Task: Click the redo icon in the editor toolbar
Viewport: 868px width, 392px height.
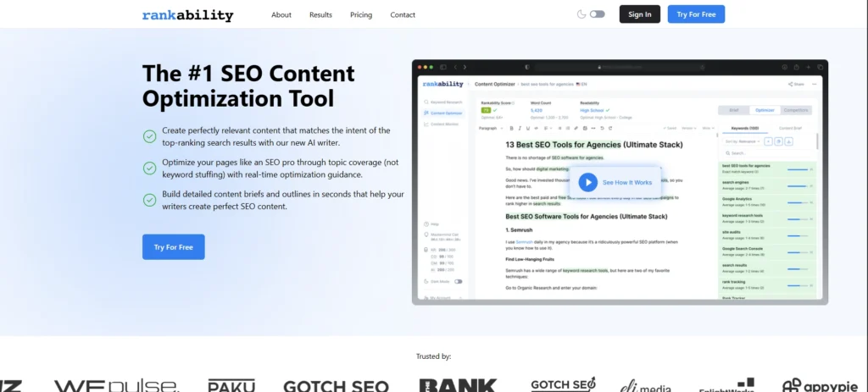Action: click(x=610, y=129)
